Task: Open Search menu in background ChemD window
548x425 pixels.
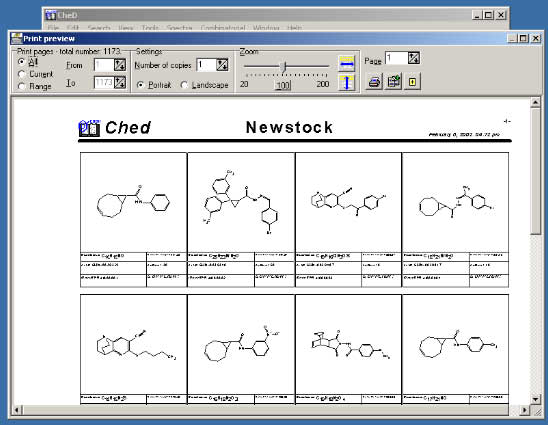Action: click(99, 28)
